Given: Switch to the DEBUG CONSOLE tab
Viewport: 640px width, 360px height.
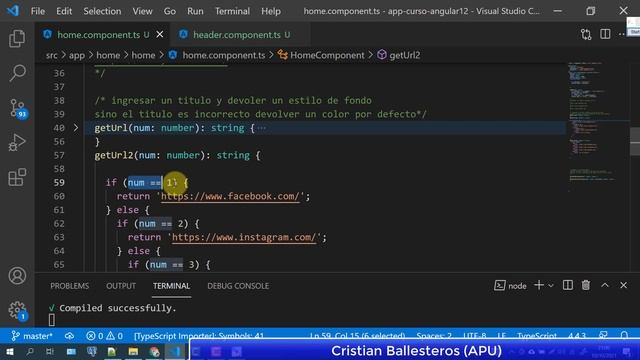Looking at the screenshot, I should click(x=238, y=286).
